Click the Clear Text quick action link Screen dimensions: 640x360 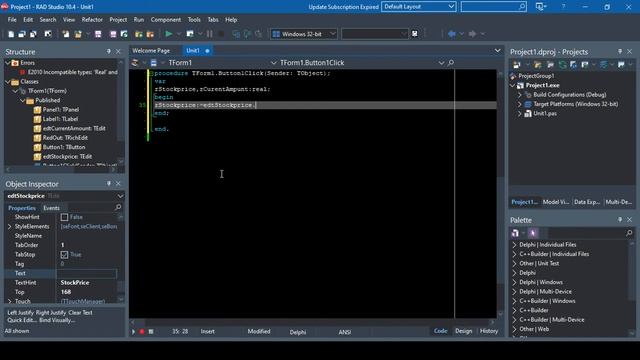[80, 313]
